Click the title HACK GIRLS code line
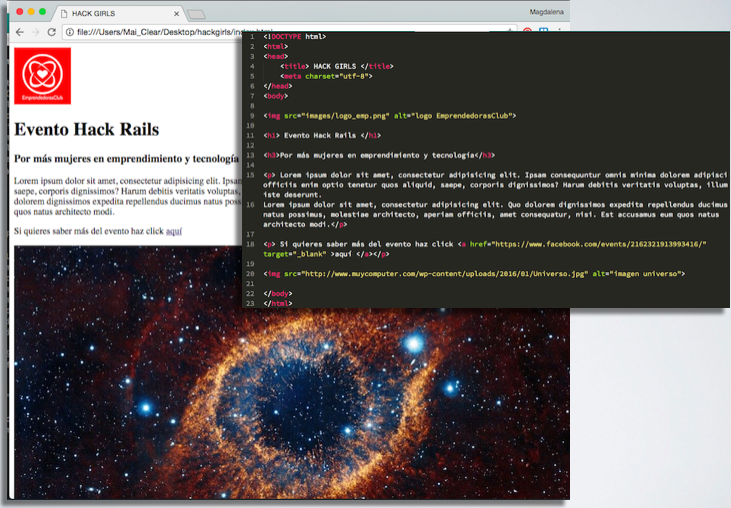 337,66
